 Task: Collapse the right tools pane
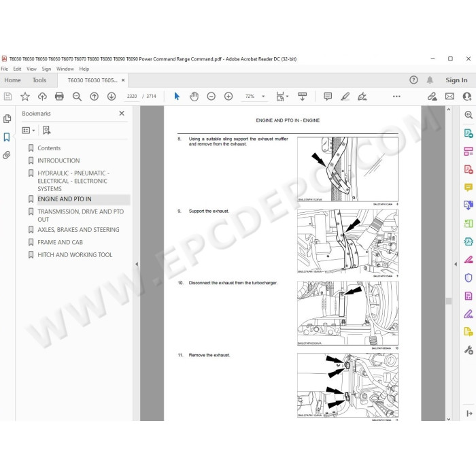tap(456, 264)
